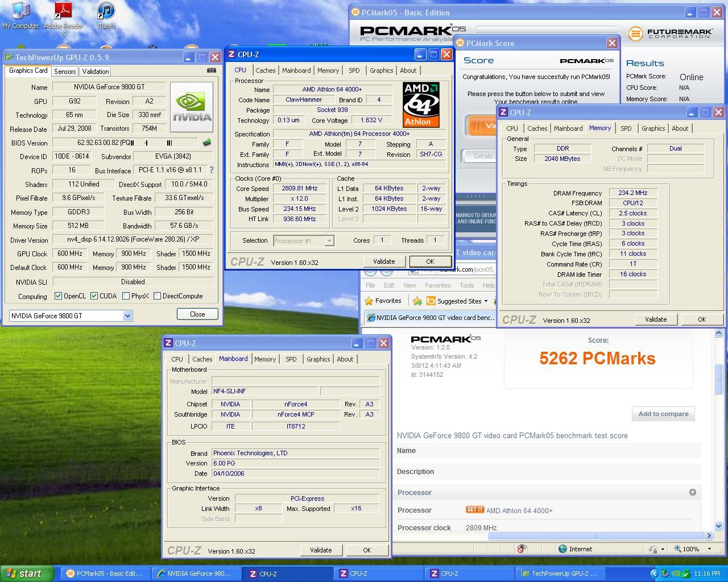Open My Computer desktop icon
This screenshot has width=728, height=582.
click(20, 15)
